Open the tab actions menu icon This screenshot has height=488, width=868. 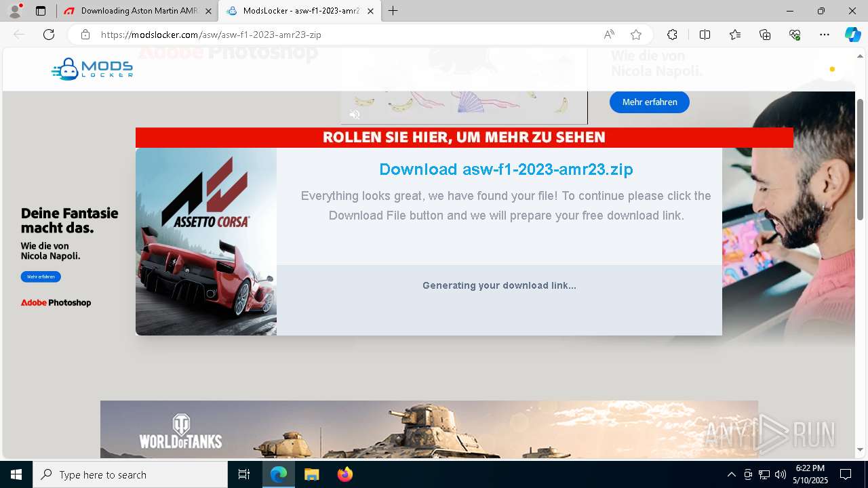tap(41, 11)
